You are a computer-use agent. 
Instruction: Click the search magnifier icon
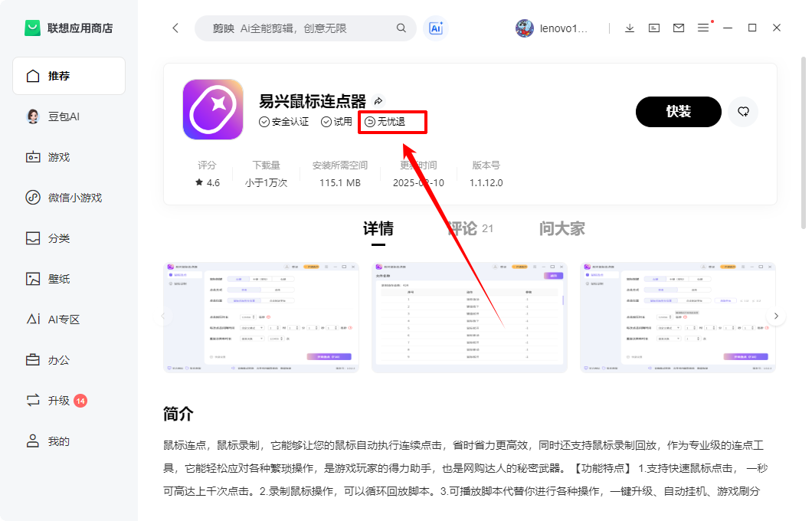pyautogui.click(x=401, y=28)
